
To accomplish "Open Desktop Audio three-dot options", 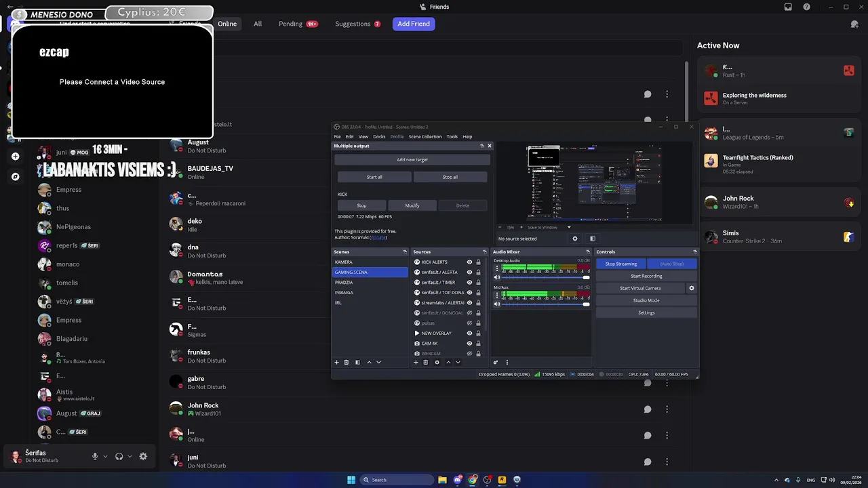I will 497,268.
